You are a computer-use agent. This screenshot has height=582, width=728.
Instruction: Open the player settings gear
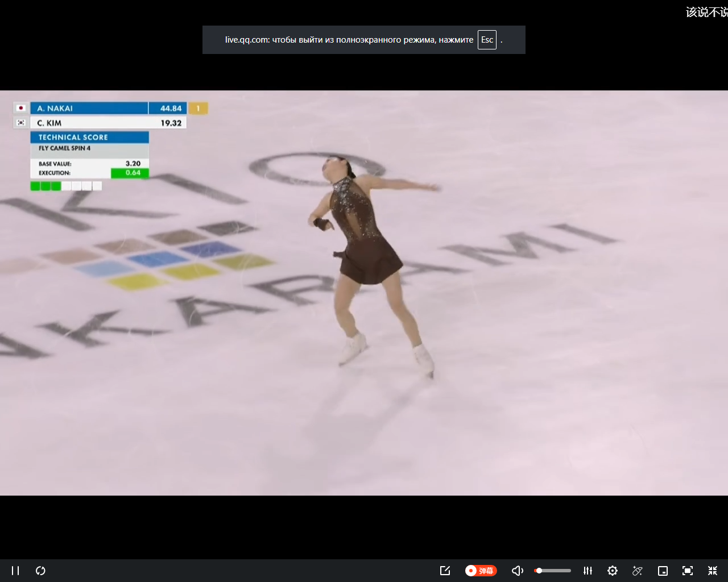click(613, 571)
